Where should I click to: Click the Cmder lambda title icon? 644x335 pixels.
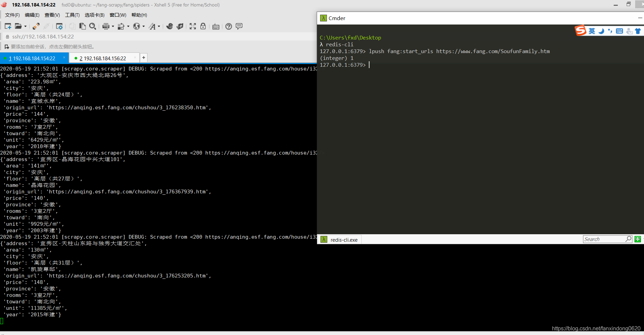click(x=324, y=18)
